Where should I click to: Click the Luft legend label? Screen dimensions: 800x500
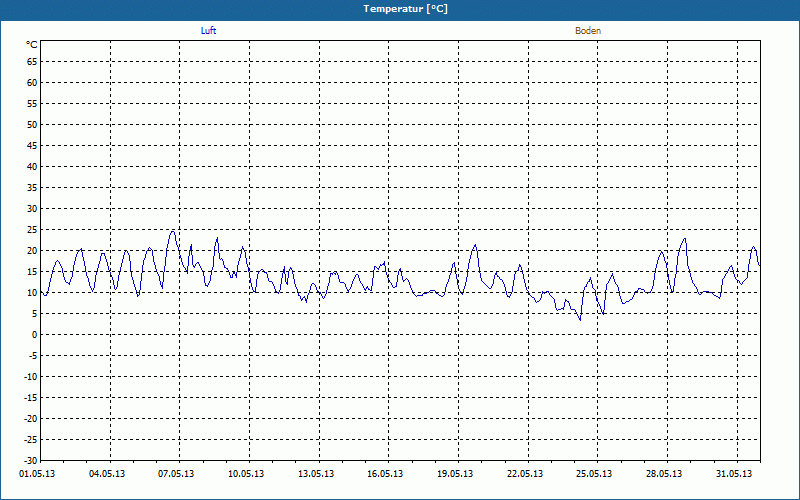[x=208, y=31]
